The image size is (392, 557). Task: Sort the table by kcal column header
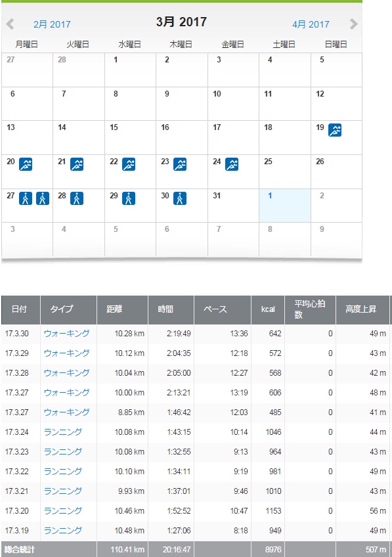click(268, 310)
